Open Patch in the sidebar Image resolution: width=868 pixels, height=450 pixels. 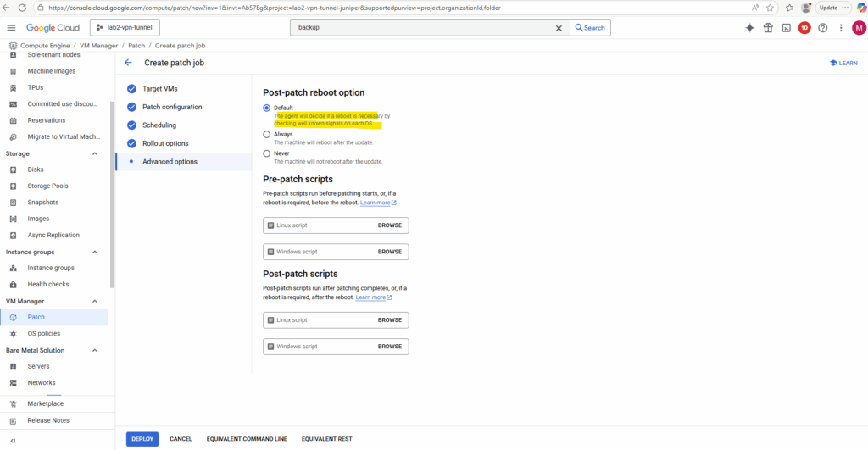53,317
